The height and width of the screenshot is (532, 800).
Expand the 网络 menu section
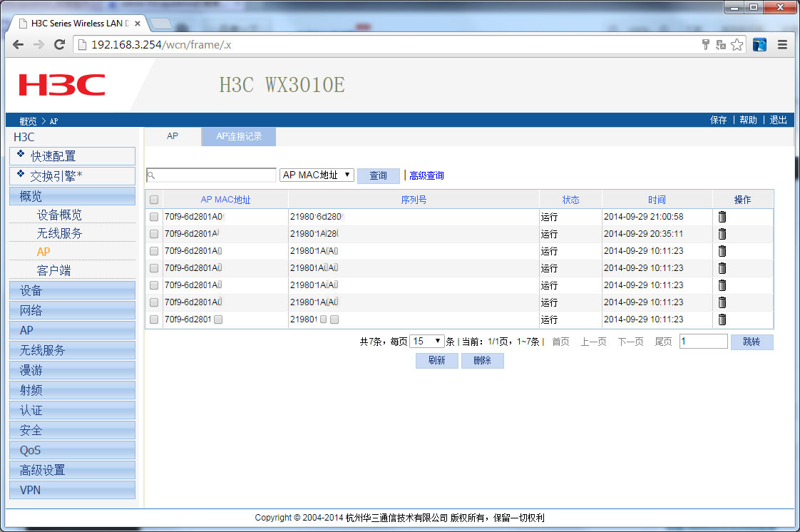73,310
